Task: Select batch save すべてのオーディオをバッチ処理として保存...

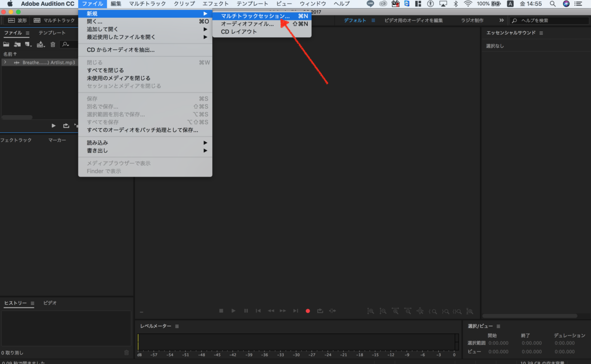Action: (145, 130)
